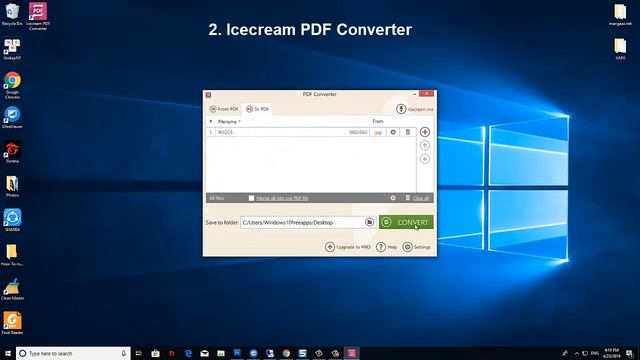The image size is (640, 360).
Task: Click the browse folder icon
Action: tap(369, 222)
